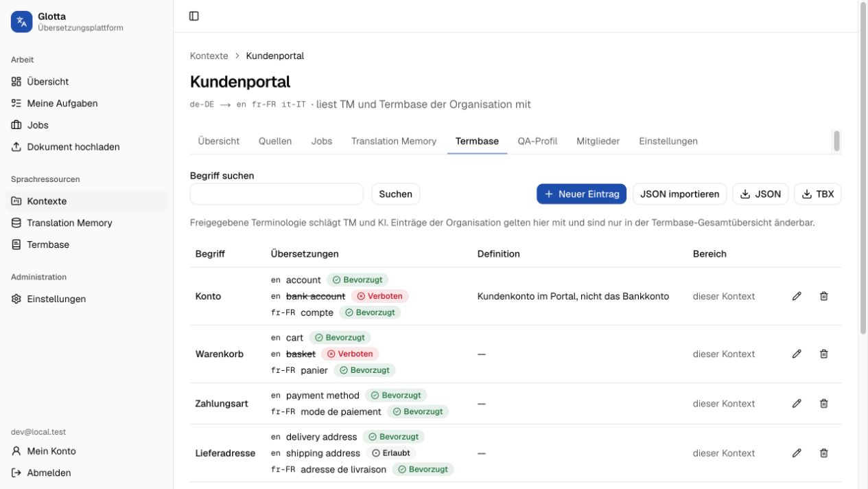868x489 pixels.
Task: Click the Begriff column header
Action: [x=210, y=253]
